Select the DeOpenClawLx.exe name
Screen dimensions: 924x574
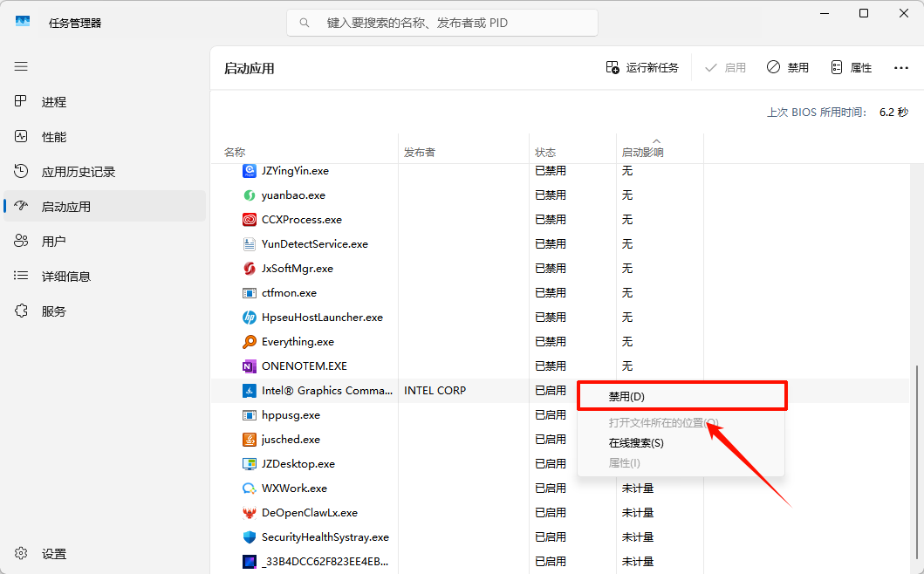(x=310, y=513)
